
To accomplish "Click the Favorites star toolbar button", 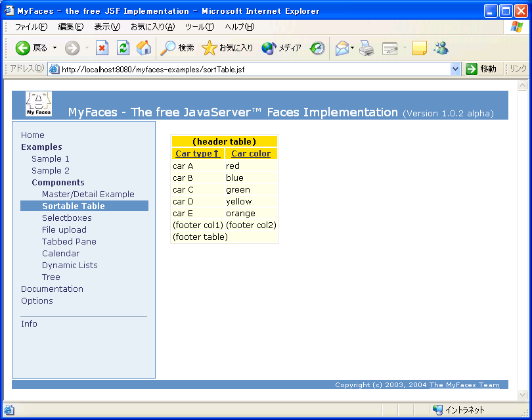I will pyautogui.click(x=227, y=48).
